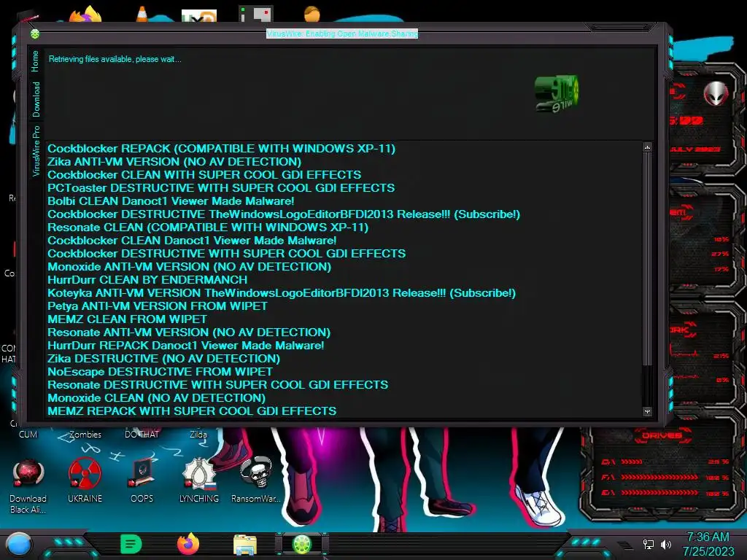
Task: Select 'Resonate ANTI-VM VERSION (NO AV DETECTION)' row
Action: (189, 332)
